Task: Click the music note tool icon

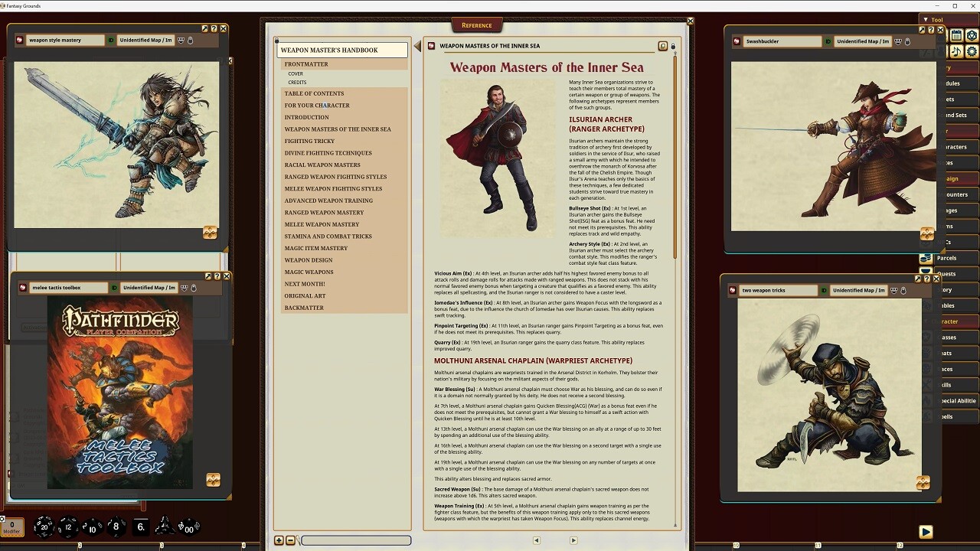Action: coord(956,52)
